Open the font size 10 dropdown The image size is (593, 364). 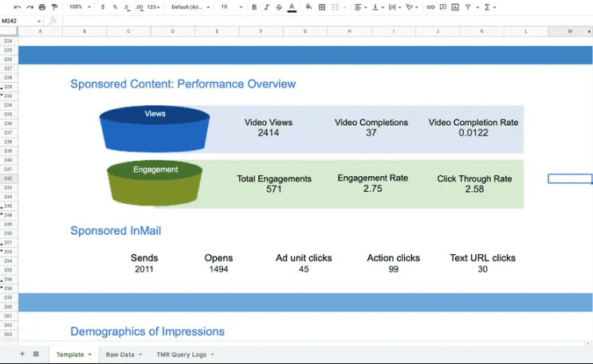[x=231, y=7]
